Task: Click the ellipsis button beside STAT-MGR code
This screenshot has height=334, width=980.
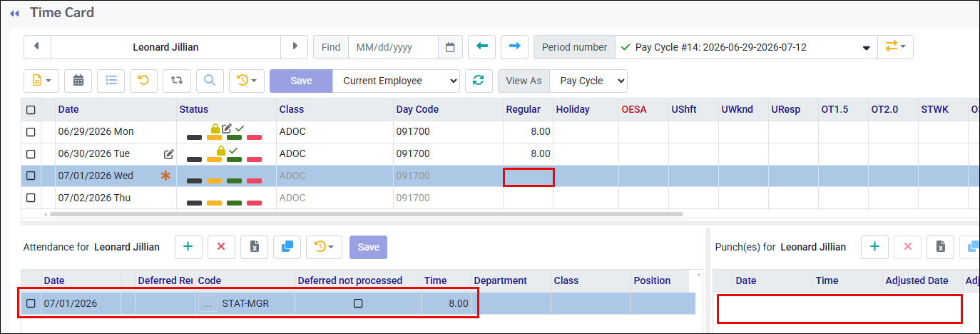Action: 208,303
